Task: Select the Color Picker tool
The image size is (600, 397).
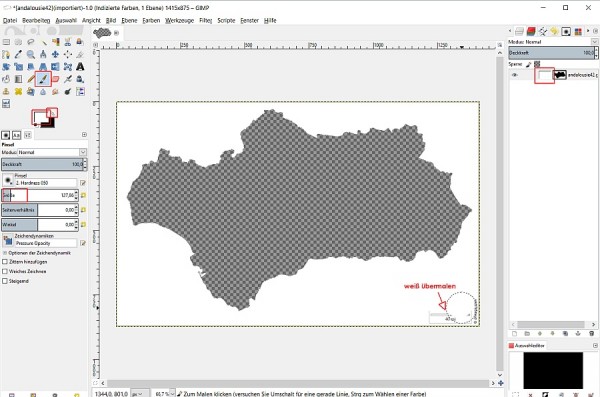Action: coord(18,54)
